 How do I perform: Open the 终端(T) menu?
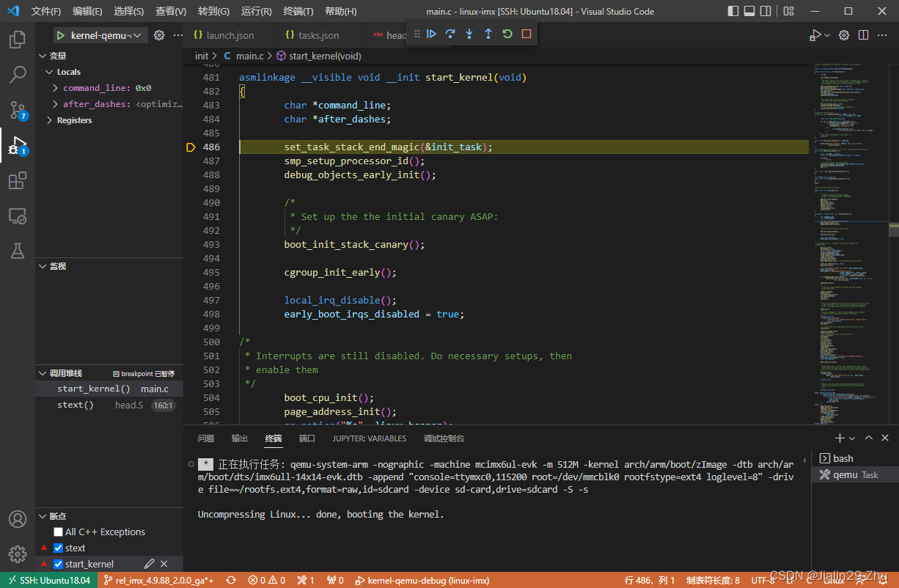[298, 11]
